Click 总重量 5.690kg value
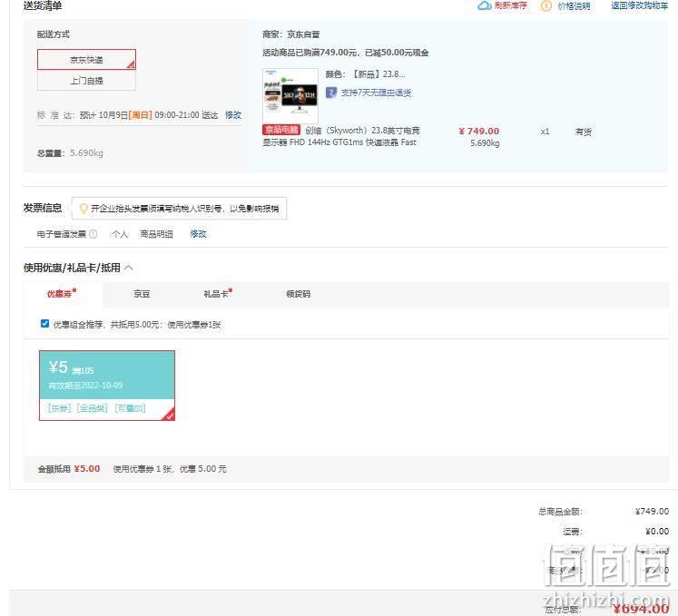Screen dimensions: 678x616 86,153
